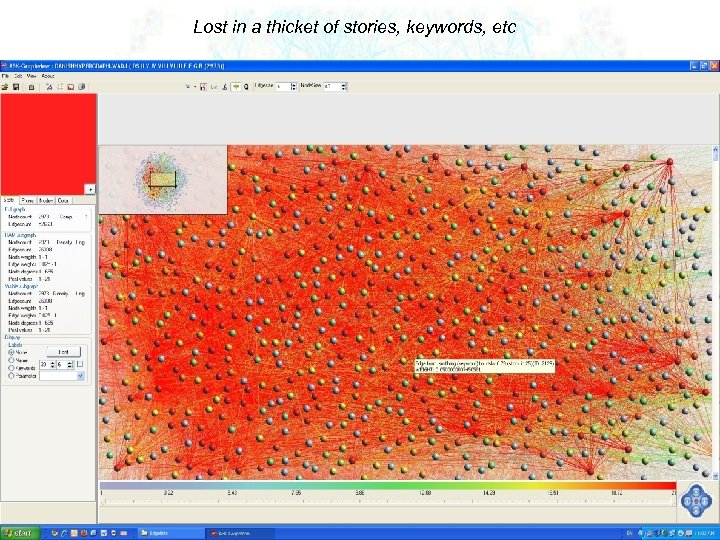Click the filter slider track below the color scale

[x=388, y=501]
